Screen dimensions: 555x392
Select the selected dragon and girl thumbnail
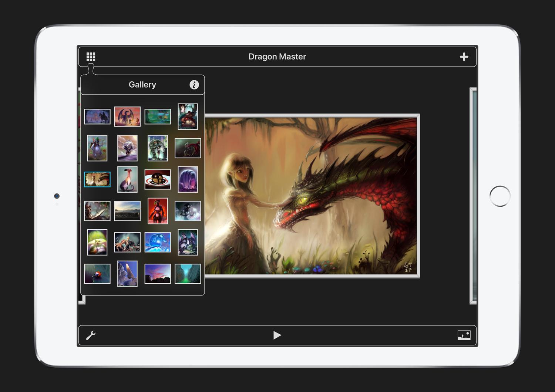point(97,179)
